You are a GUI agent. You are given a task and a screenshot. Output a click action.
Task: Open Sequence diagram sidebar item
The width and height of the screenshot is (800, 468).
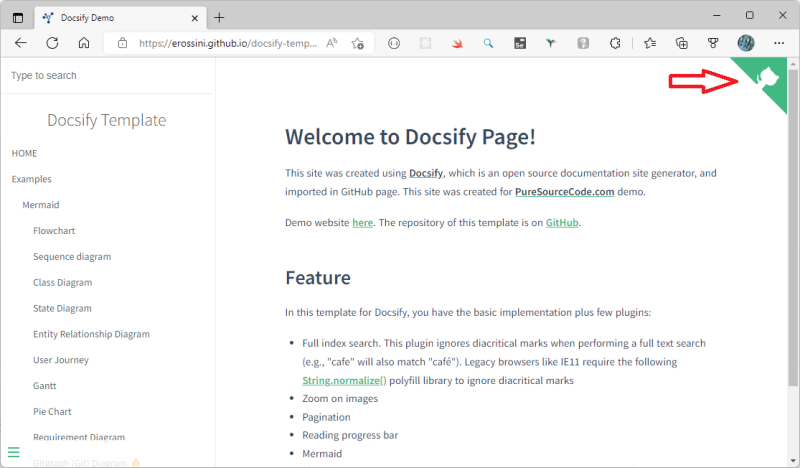pyautogui.click(x=72, y=257)
